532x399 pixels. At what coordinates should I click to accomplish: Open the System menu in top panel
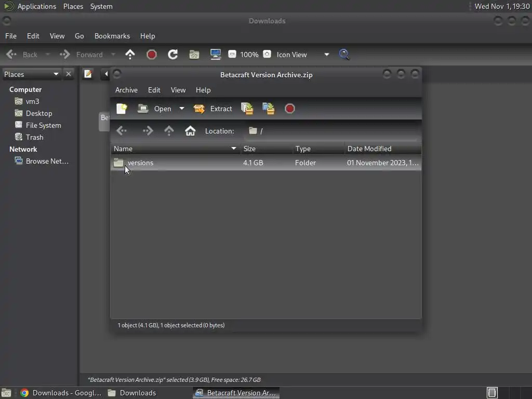pyautogui.click(x=101, y=6)
